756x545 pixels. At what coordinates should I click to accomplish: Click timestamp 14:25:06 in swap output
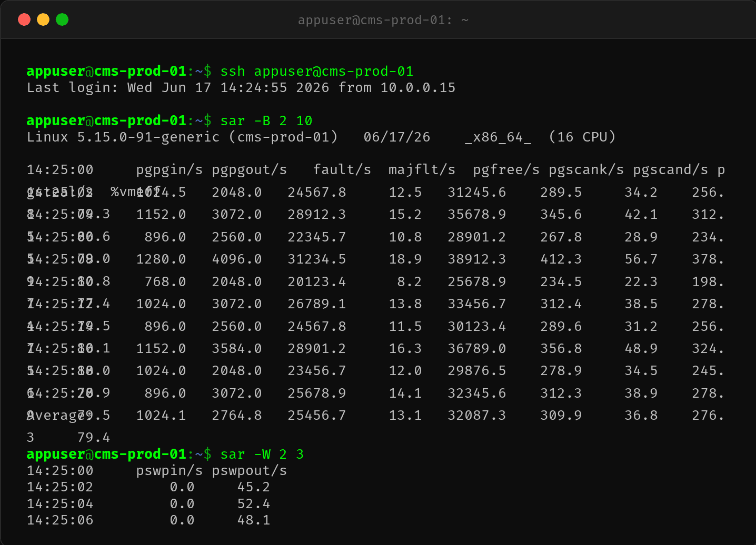[60, 520]
